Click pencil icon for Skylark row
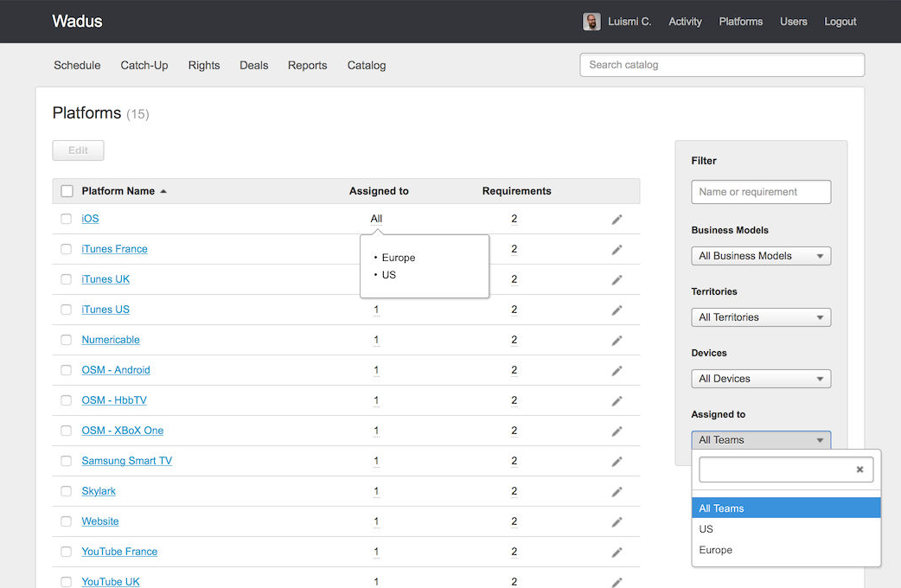This screenshot has width=901, height=588. pos(617,492)
